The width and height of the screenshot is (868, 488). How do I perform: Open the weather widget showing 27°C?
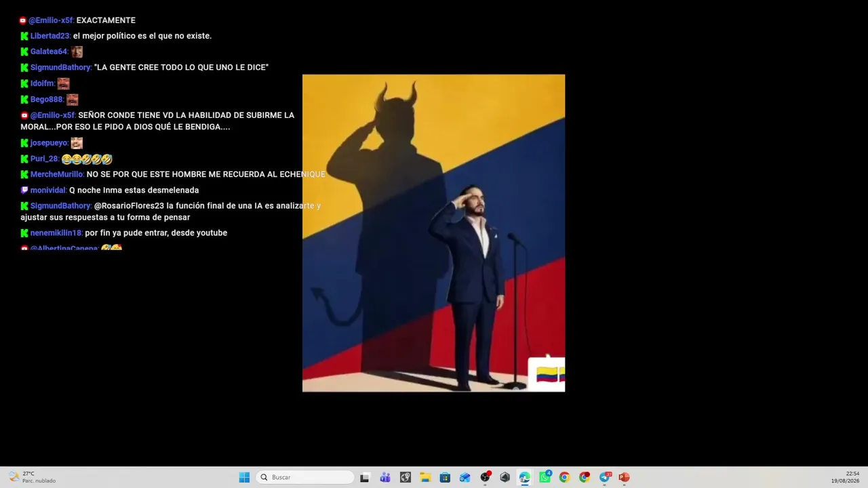32,477
